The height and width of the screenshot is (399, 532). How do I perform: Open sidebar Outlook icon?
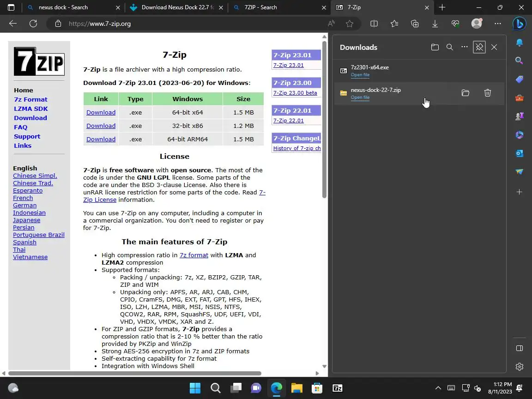point(519,153)
